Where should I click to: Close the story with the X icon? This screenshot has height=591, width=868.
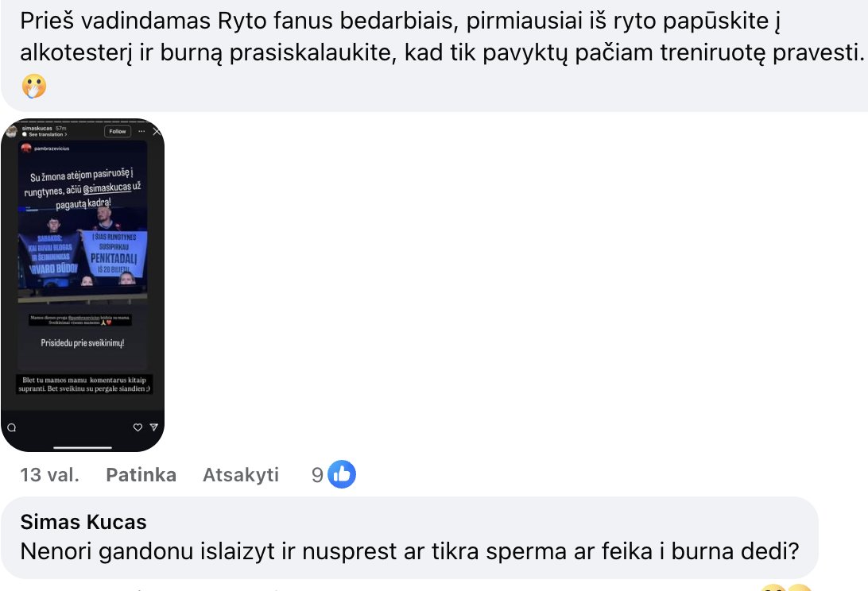(x=157, y=131)
